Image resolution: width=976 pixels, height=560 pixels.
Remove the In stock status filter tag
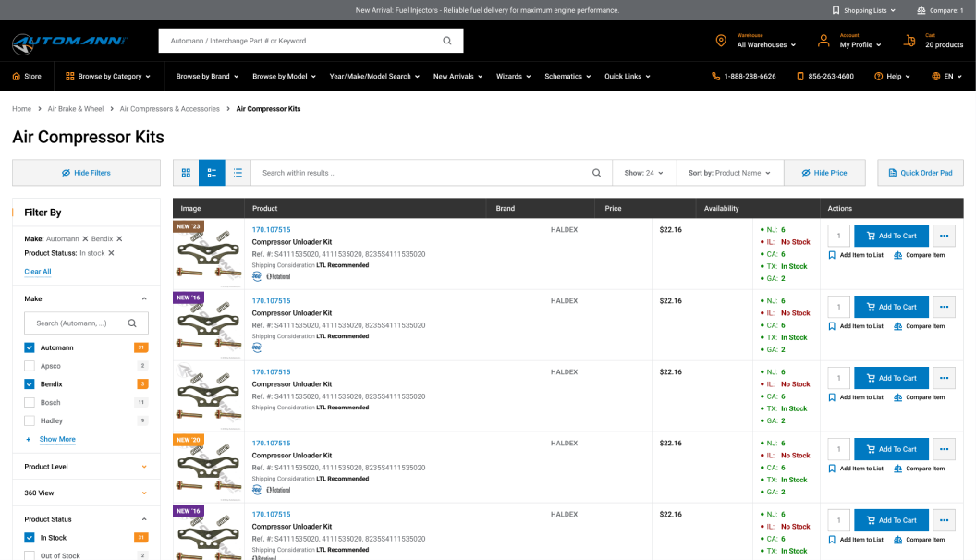tap(112, 253)
